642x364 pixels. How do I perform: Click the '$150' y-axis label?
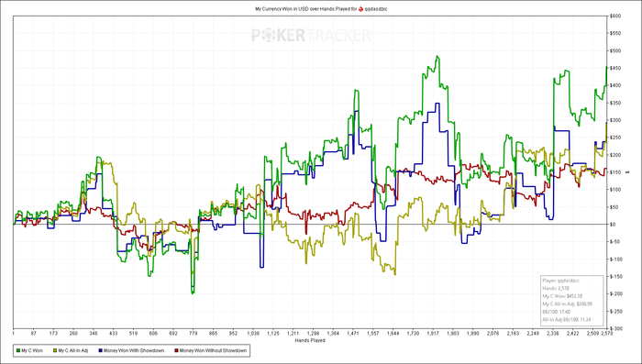coord(616,172)
